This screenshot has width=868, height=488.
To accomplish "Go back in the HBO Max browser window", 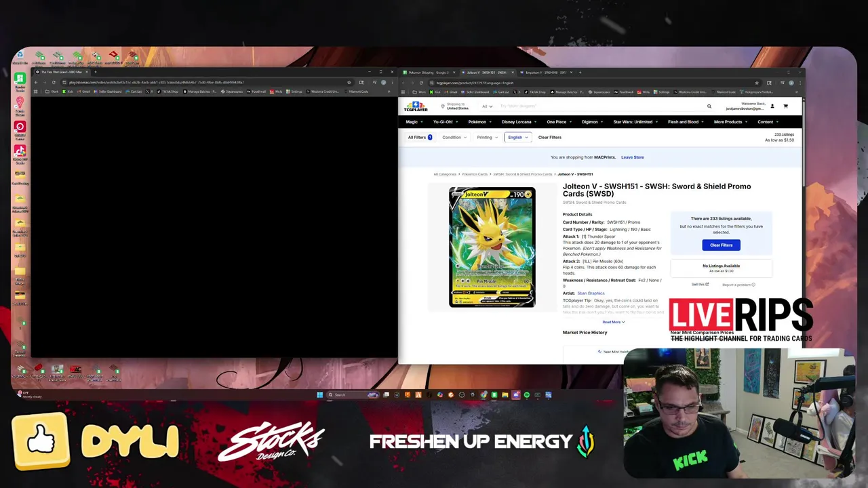I will tap(37, 83).
